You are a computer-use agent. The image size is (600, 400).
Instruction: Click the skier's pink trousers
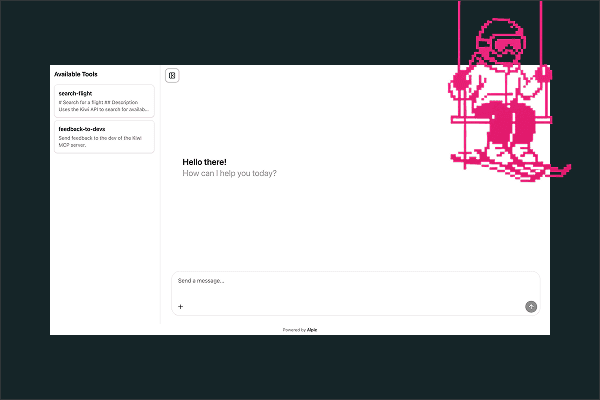coord(511,122)
